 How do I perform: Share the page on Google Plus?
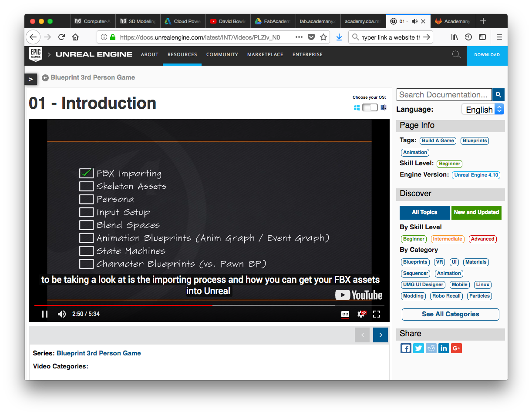tap(456, 348)
